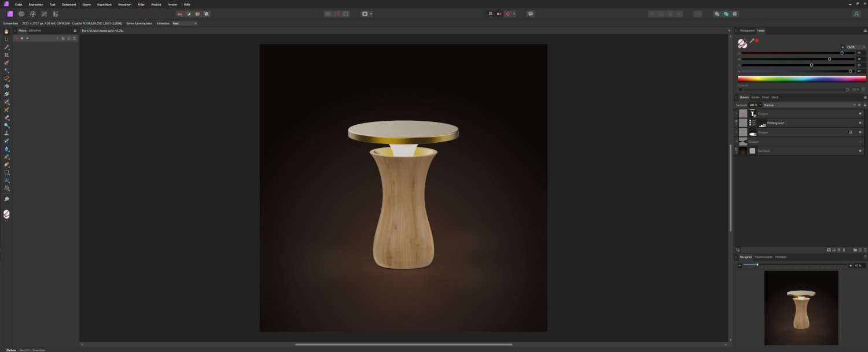Hide the Hintergrund layer
Image resolution: width=868 pixels, height=352 pixels.
click(x=860, y=123)
